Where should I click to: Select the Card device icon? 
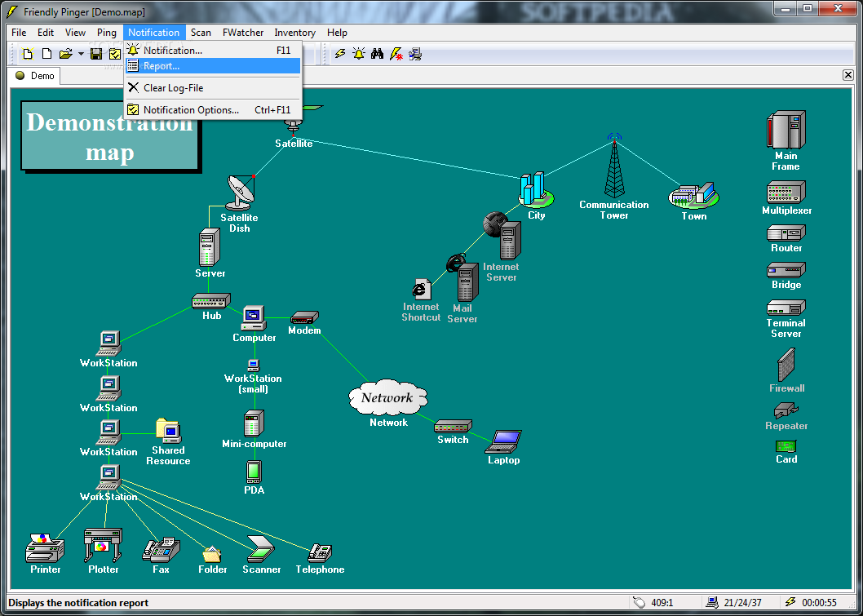786,446
